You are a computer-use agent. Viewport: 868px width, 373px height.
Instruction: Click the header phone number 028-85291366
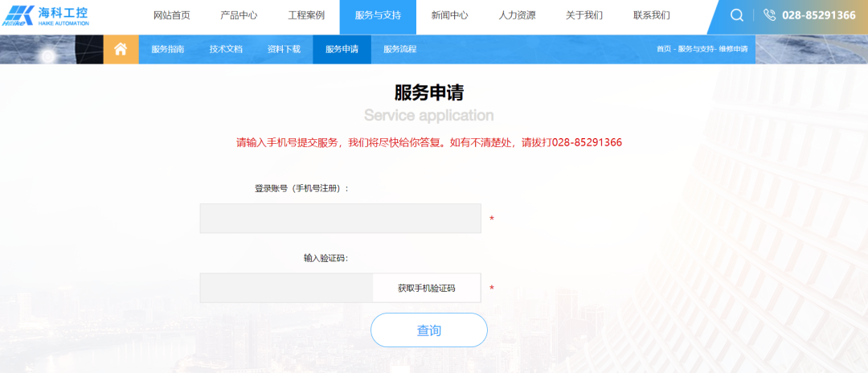click(819, 15)
